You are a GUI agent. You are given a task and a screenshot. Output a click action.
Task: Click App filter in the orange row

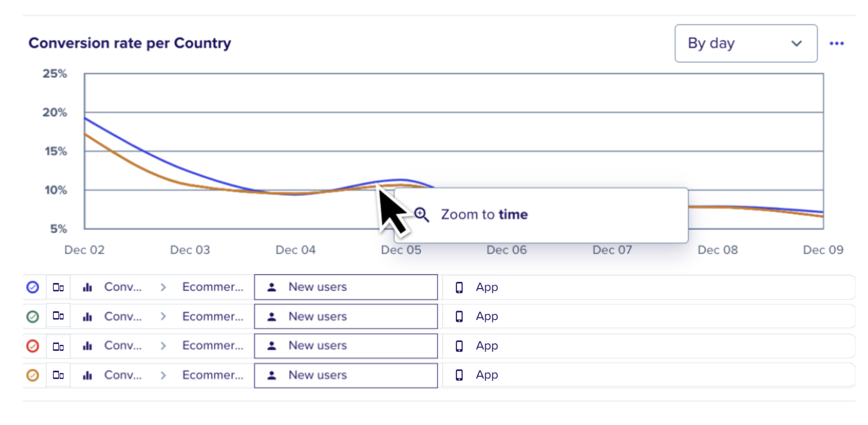click(487, 375)
